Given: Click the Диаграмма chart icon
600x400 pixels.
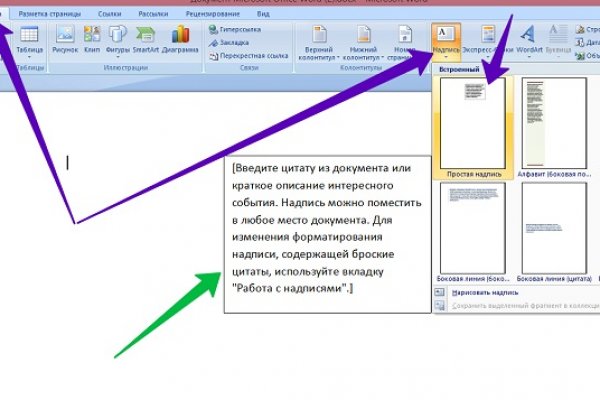Looking at the screenshot, I should coord(181,42).
